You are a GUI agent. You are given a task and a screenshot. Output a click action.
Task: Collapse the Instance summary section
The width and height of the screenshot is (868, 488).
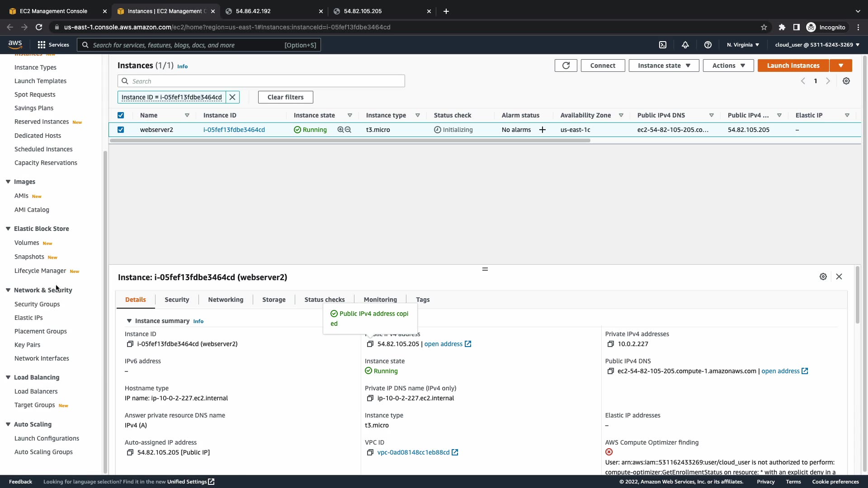129,321
